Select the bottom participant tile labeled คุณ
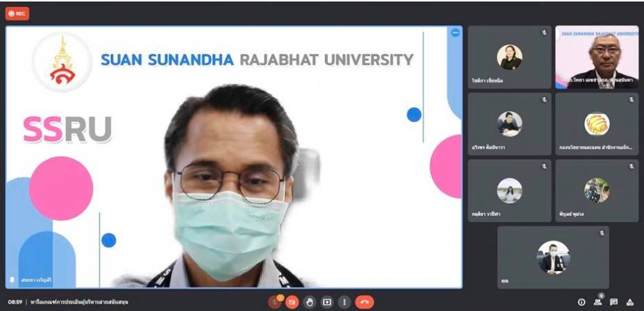The width and height of the screenshot is (644, 311). [x=553, y=257]
